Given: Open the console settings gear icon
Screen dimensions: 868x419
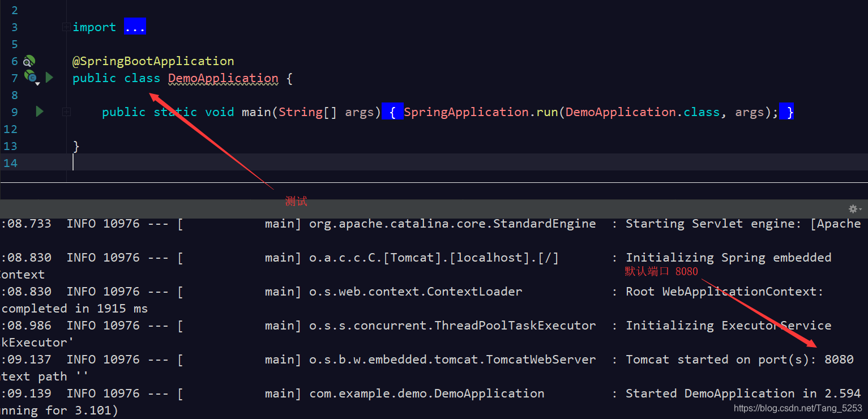Looking at the screenshot, I should click(x=854, y=209).
